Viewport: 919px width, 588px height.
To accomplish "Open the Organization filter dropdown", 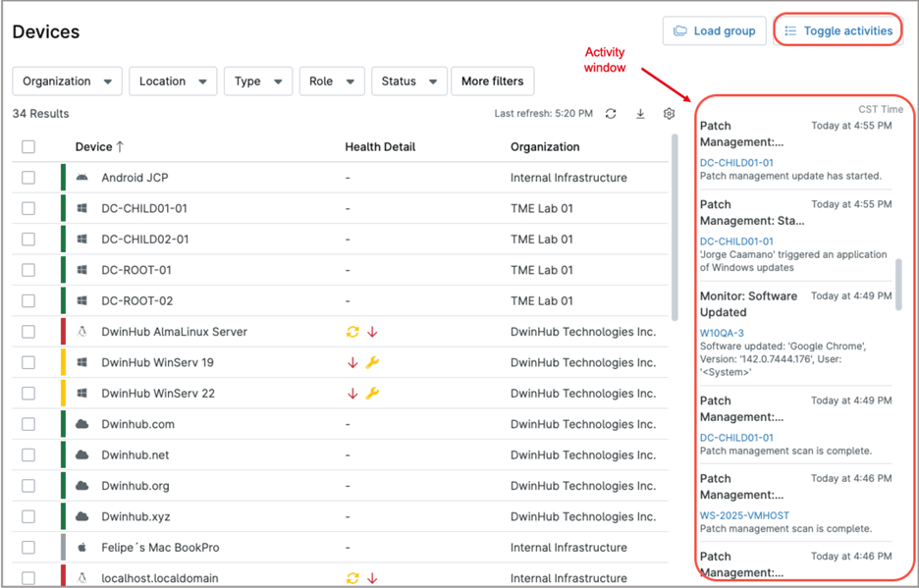I will [x=67, y=81].
